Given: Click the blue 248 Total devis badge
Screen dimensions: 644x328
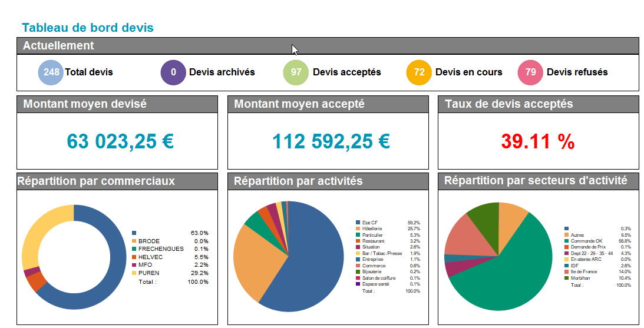Looking at the screenshot, I should pos(51,72).
